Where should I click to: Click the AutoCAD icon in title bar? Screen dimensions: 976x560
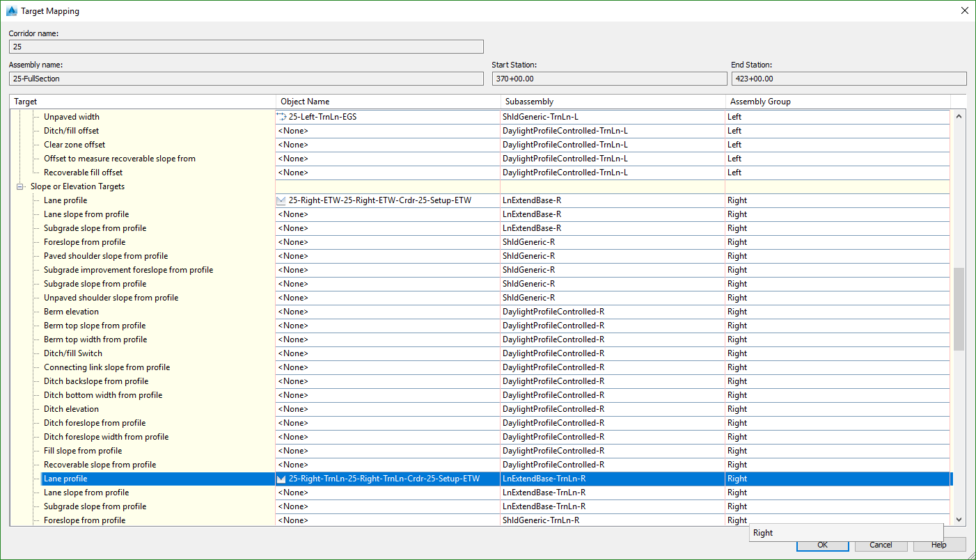pos(12,10)
